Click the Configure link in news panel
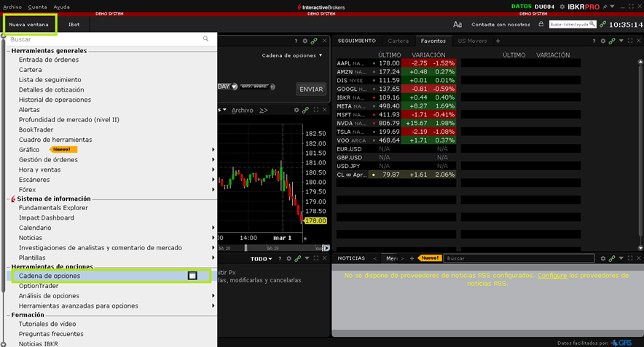The width and height of the screenshot is (644, 347). tap(551, 276)
